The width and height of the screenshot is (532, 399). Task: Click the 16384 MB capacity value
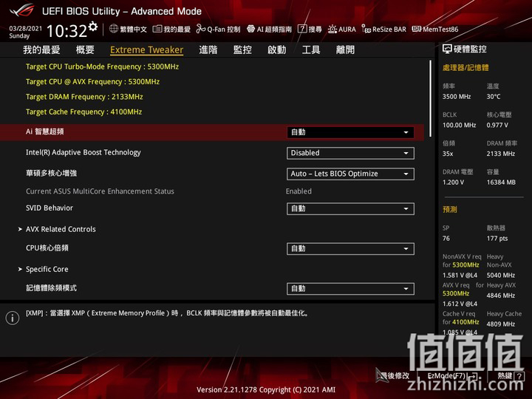pyautogui.click(x=501, y=183)
